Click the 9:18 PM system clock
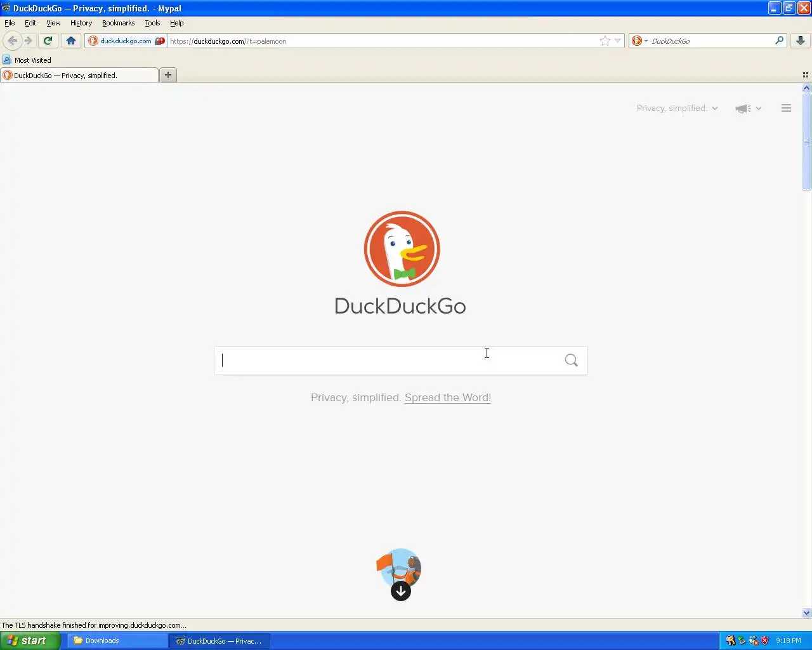 pos(789,640)
